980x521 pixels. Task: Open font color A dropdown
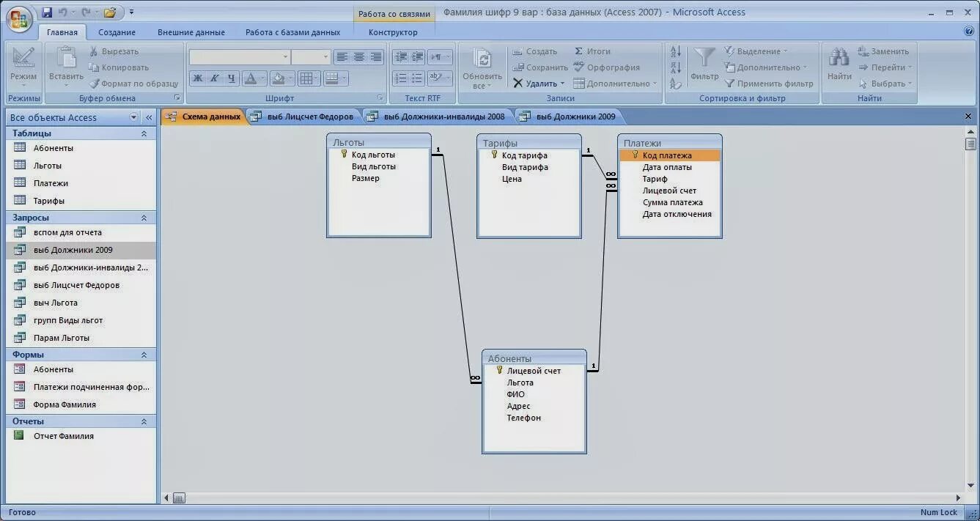click(262, 78)
